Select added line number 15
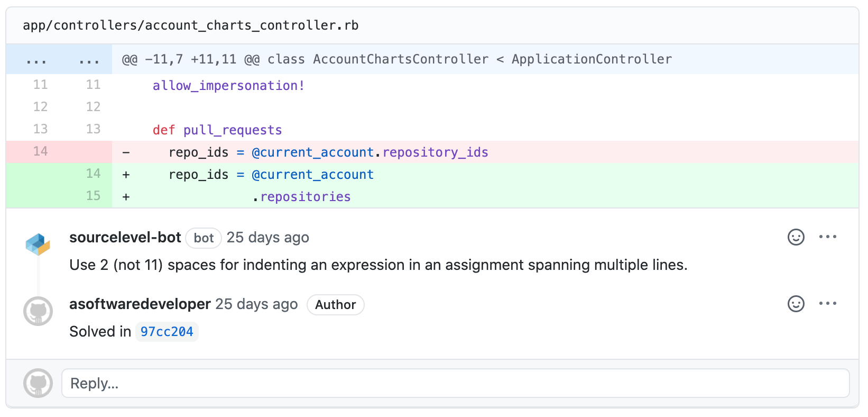Viewport: 868px width, 417px height. [x=93, y=196]
